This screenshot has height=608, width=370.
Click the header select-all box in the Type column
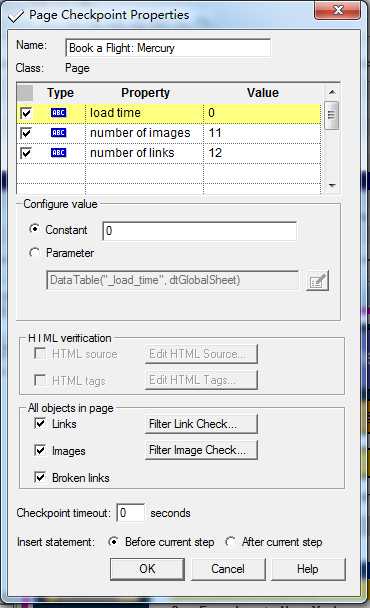point(26,93)
